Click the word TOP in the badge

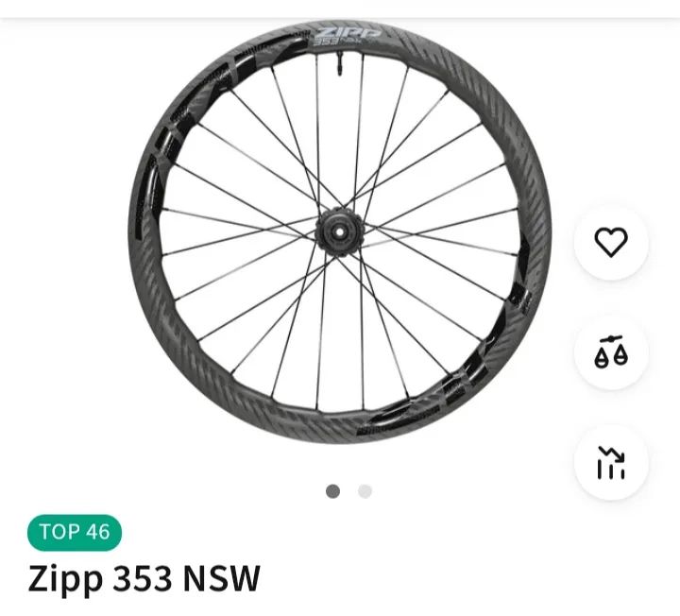(59, 532)
